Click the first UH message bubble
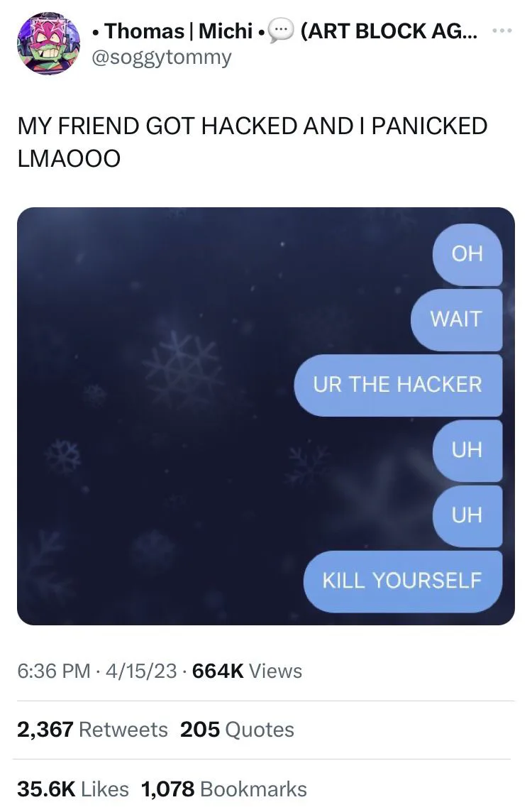This screenshot has width=532, height=812. (x=467, y=451)
